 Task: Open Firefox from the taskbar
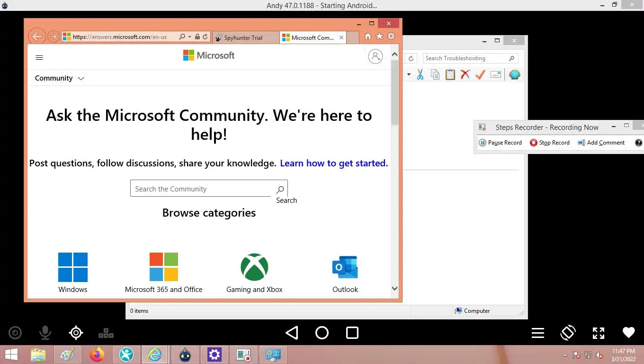pyautogui.click(x=97, y=355)
